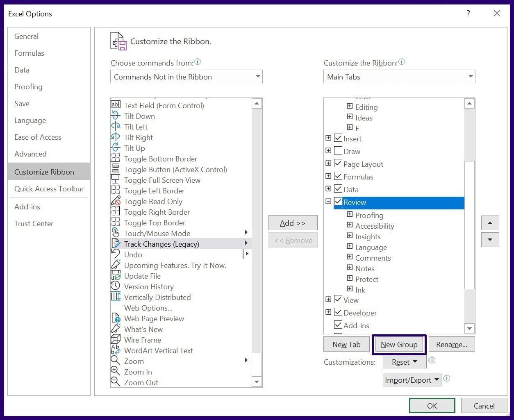Uncheck the Add-ins tab checkbox in the tree
This screenshot has width=514, height=420.
(338, 325)
